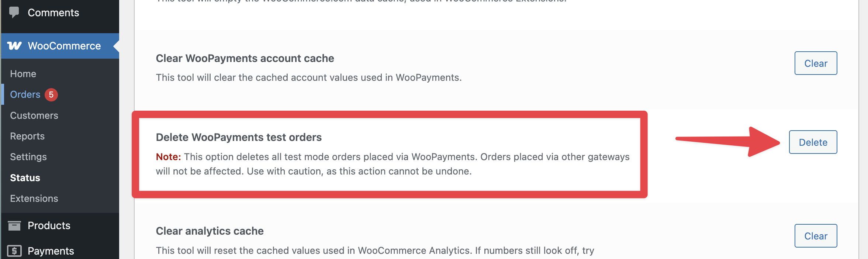Screen dimensions: 868x259
Task: Click the Delete WooPayments test orders heading
Action: 239,137
